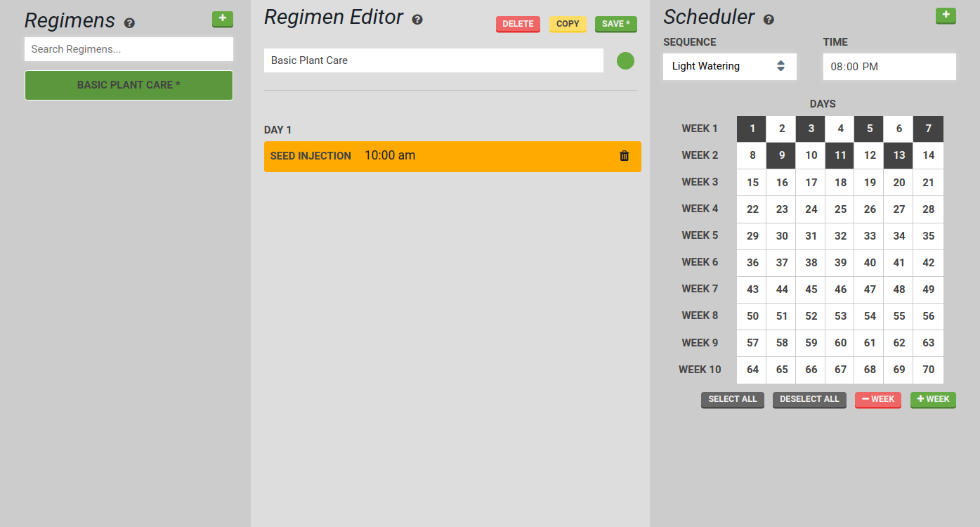Deselect day 1 in Week 1
980x527 pixels.
click(x=752, y=129)
